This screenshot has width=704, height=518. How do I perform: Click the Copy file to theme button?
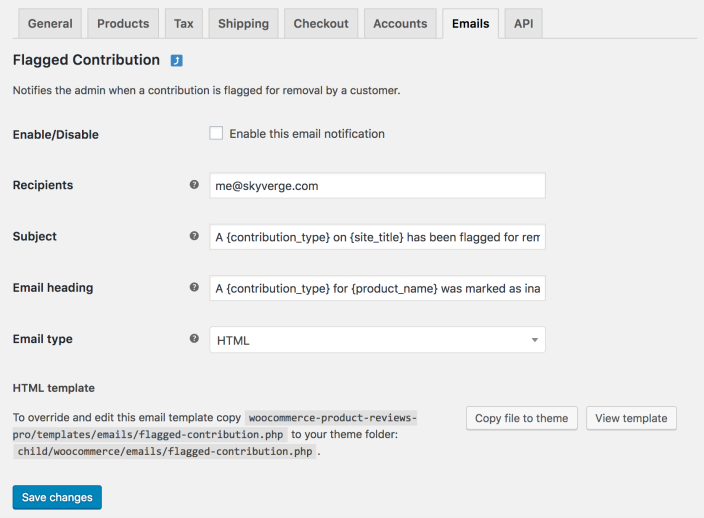click(x=521, y=418)
